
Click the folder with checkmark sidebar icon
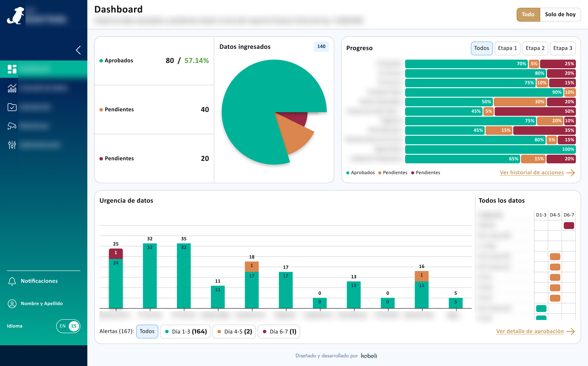pos(12,107)
